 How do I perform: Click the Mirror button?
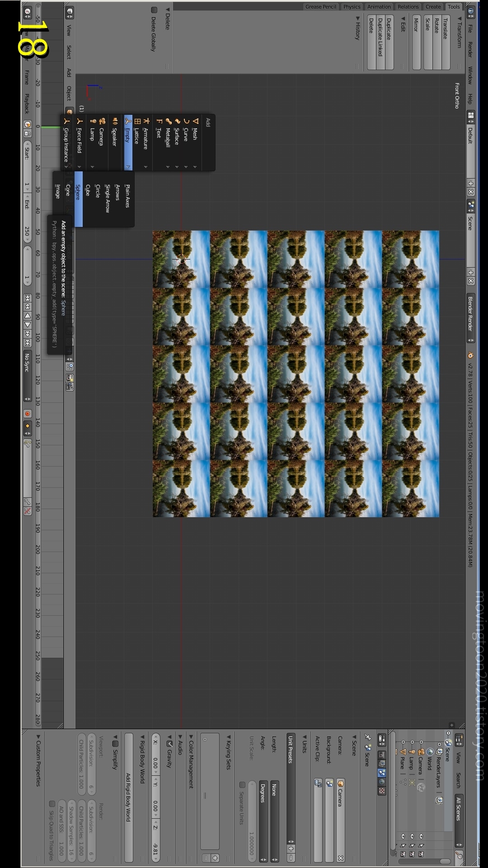click(x=417, y=42)
